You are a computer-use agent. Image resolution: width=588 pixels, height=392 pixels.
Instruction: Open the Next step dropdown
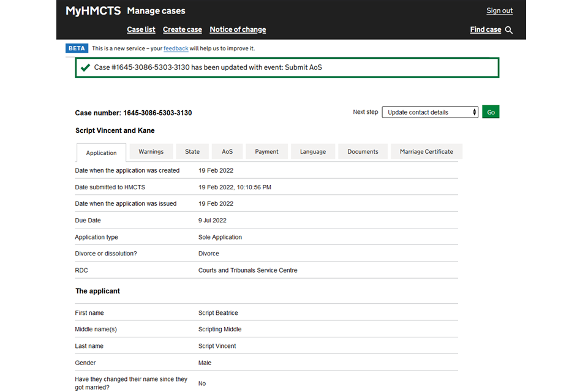click(x=429, y=112)
